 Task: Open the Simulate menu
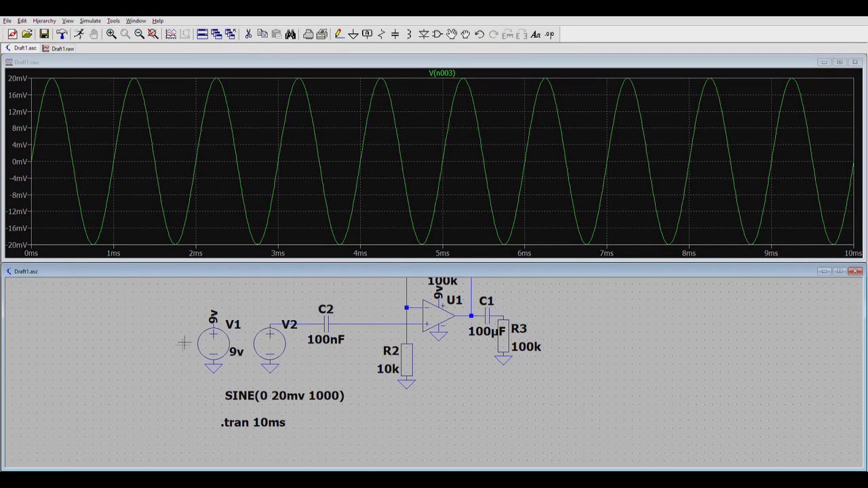90,21
